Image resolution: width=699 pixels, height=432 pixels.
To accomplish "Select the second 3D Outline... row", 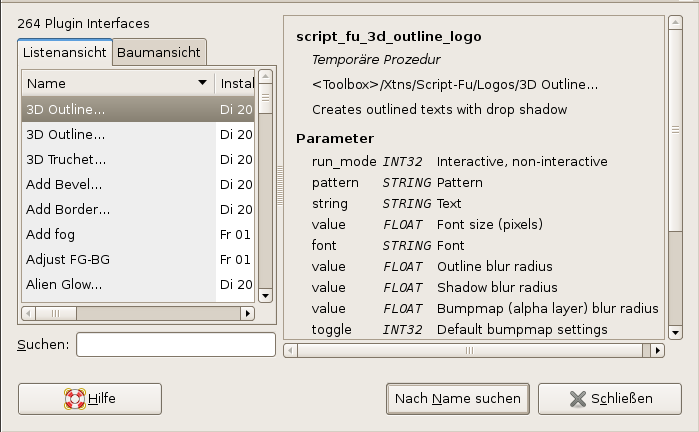I will (x=138, y=134).
